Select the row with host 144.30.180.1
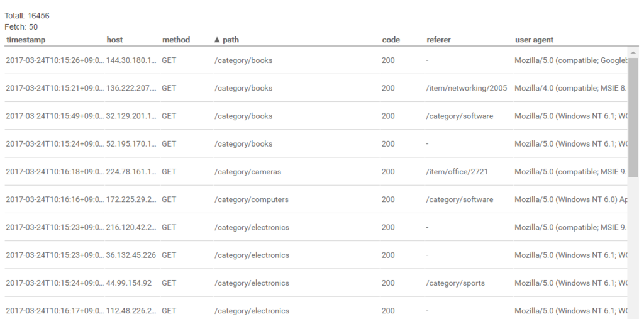The width and height of the screenshot is (644, 319). click(316, 60)
